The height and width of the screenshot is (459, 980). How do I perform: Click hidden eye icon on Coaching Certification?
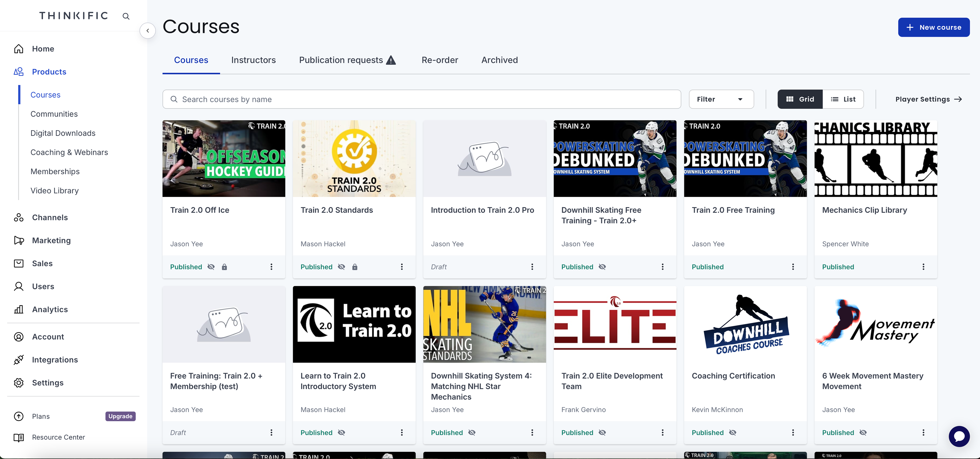tap(733, 433)
